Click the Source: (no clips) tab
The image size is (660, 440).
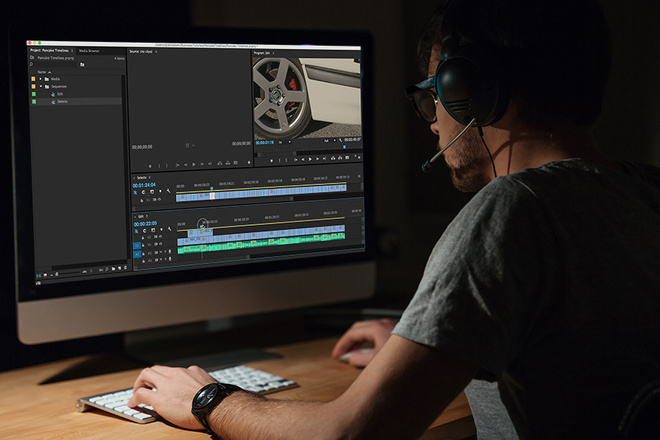[x=141, y=51]
